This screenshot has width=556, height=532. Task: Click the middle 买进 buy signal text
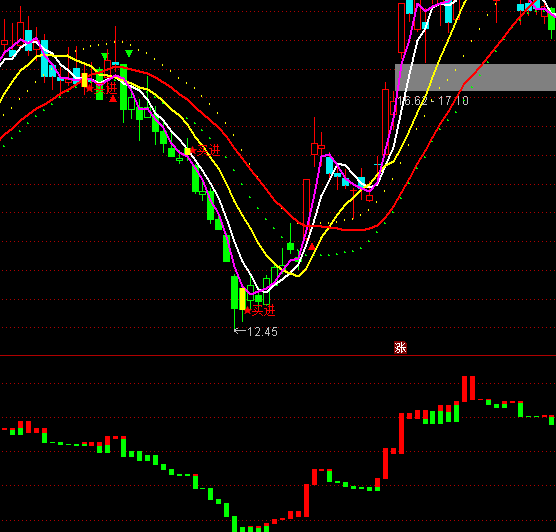[x=208, y=151]
